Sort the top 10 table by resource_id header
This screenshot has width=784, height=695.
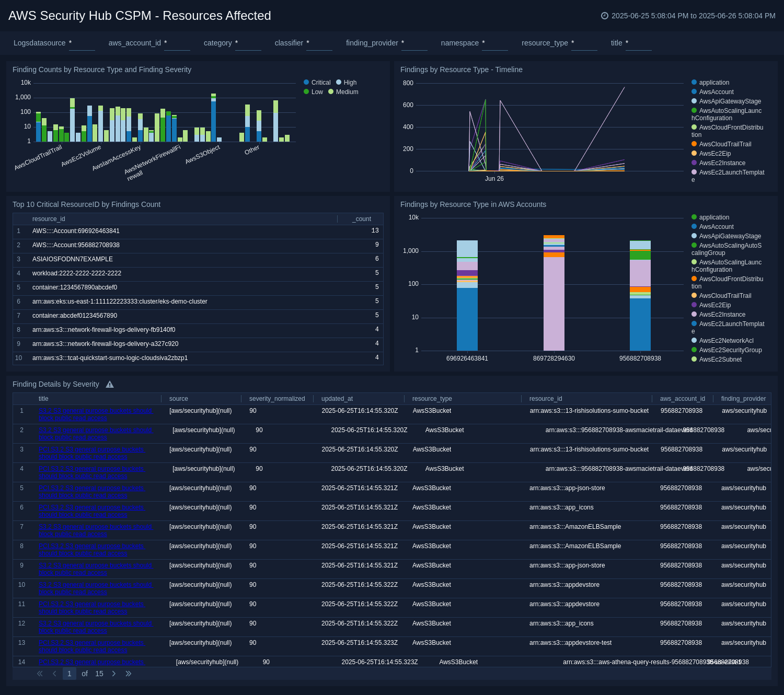tap(49, 219)
